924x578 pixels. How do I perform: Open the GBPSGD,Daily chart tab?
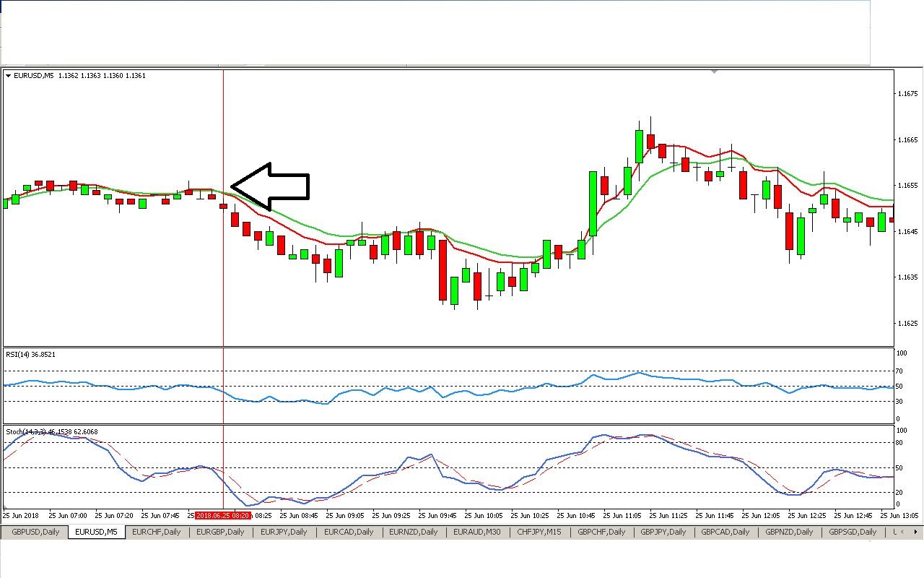[853, 532]
